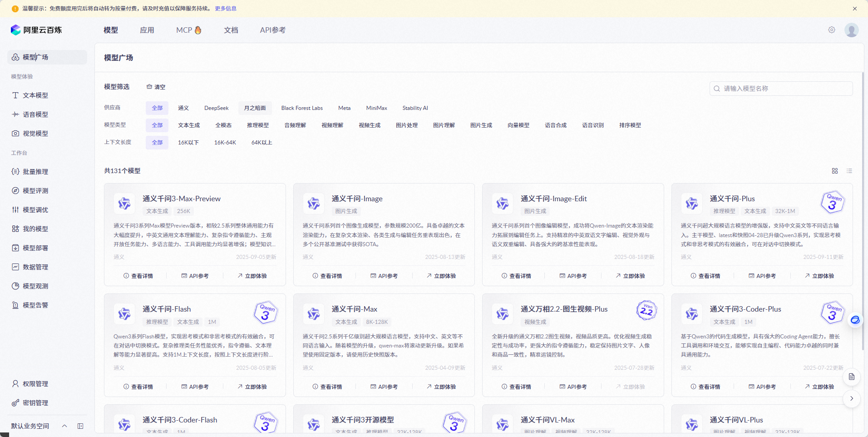This screenshot has width=868, height=437.
Task: Open the settings gear icon in header
Action: [832, 30]
